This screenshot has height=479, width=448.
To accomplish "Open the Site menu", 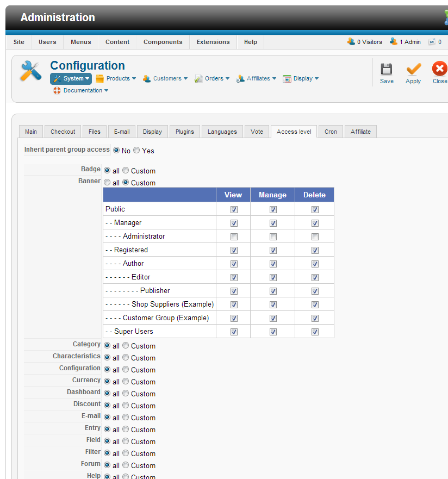I will click(x=18, y=42).
